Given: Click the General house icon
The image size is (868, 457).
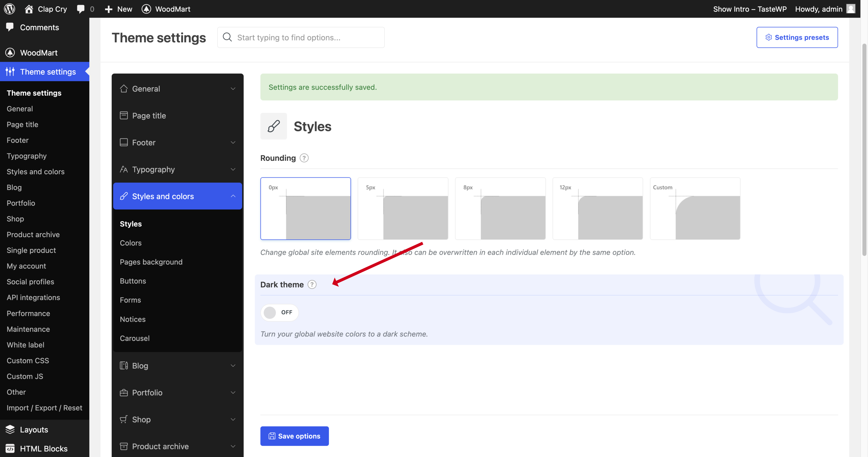Looking at the screenshot, I should coord(124,89).
